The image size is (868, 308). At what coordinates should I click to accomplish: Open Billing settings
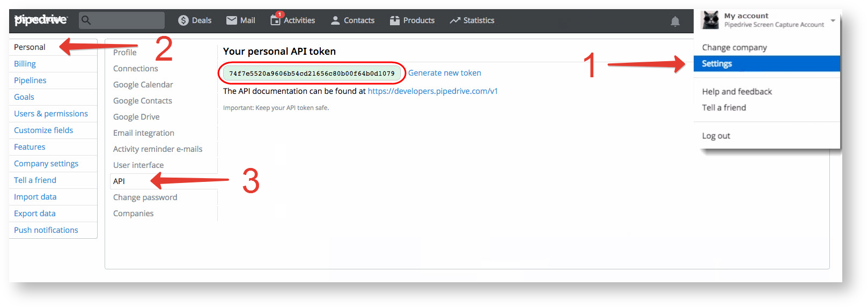tap(53, 64)
